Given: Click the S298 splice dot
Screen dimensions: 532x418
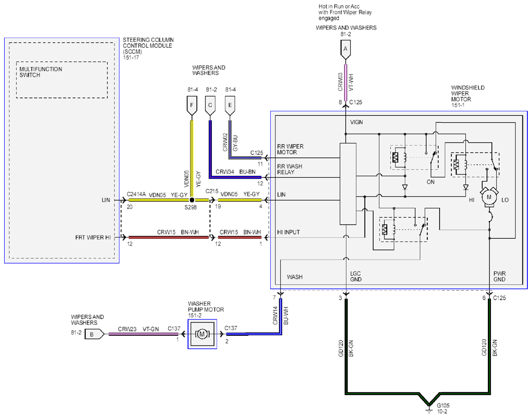Looking at the screenshot, I should (x=192, y=200).
